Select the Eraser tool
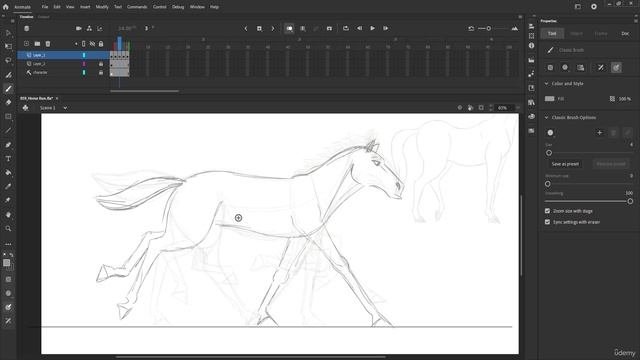The image size is (640, 360). pos(8,102)
